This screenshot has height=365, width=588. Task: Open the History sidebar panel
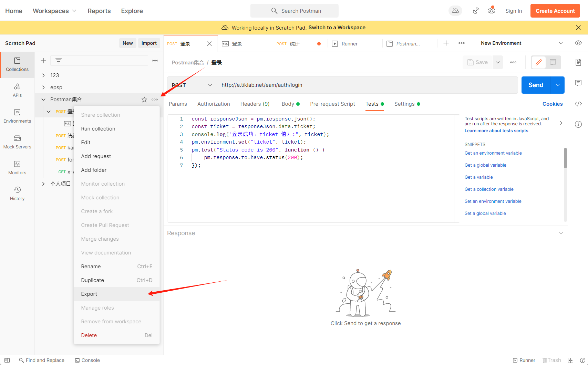(x=17, y=194)
